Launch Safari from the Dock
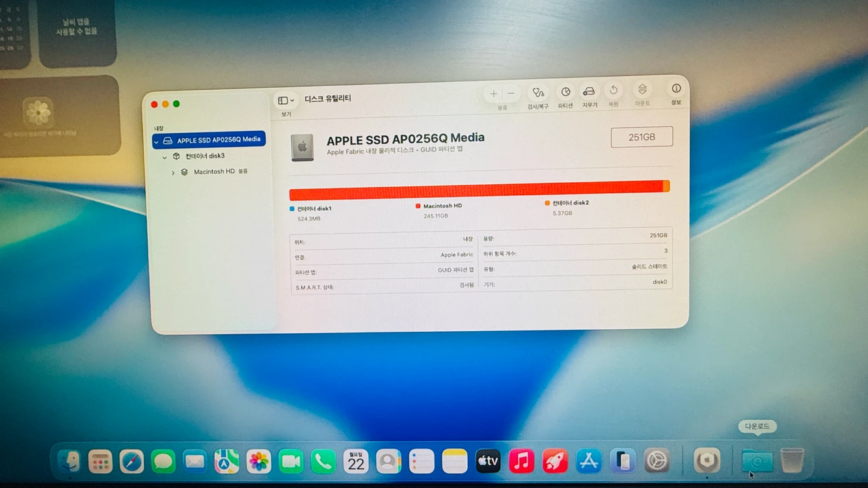This screenshot has width=868, height=488. tap(131, 461)
